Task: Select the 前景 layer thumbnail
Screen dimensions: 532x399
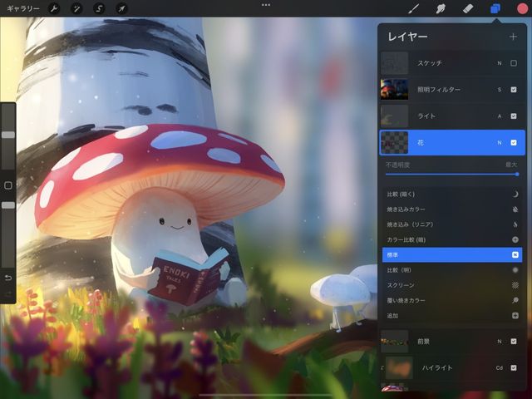Action: point(394,342)
